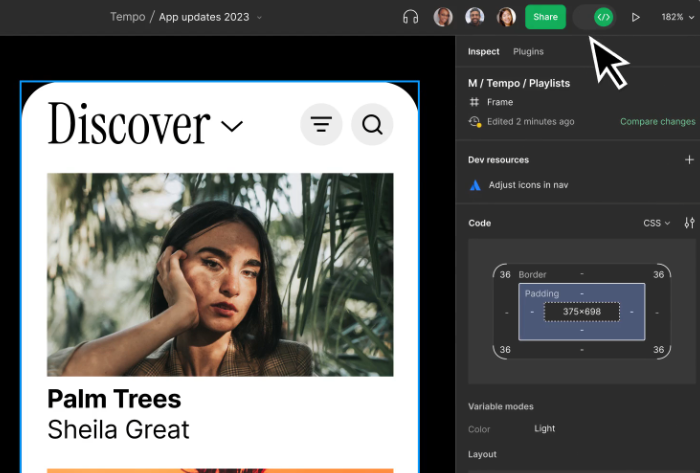This screenshot has width=700, height=473.
Task: Open the CSS code language dropdown
Action: pos(656,223)
